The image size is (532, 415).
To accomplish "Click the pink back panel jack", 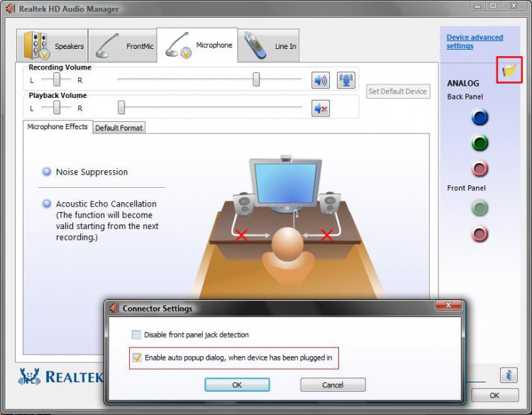I will pos(480,168).
